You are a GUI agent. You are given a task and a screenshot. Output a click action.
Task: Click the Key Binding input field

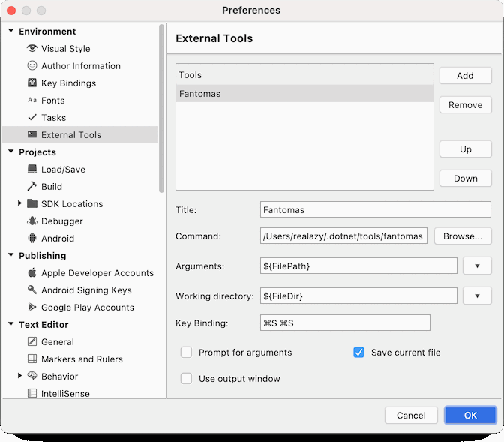(345, 323)
